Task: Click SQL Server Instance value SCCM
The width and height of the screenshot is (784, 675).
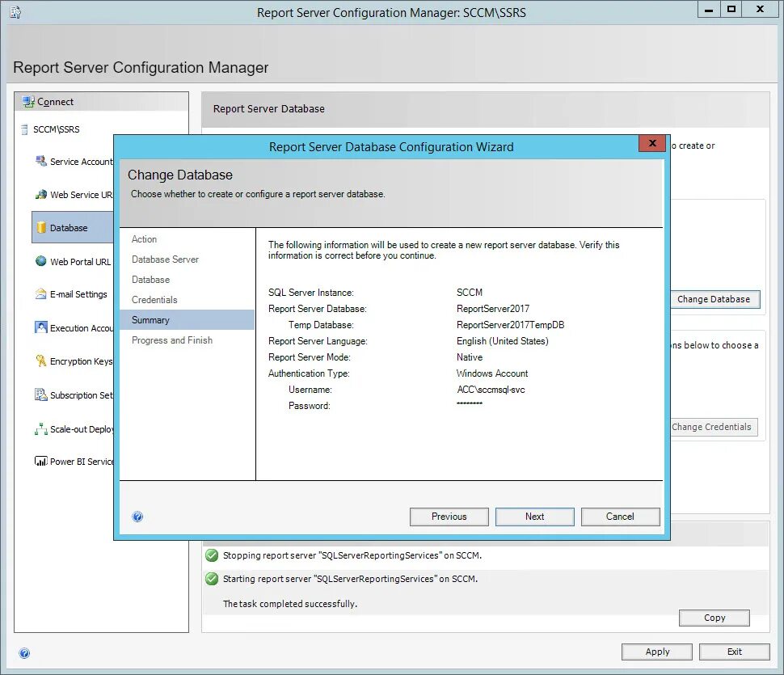Action: tap(469, 292)
